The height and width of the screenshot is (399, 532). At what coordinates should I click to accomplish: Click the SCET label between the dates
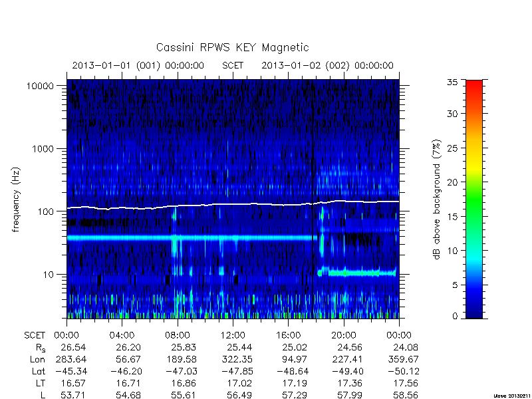233,65
